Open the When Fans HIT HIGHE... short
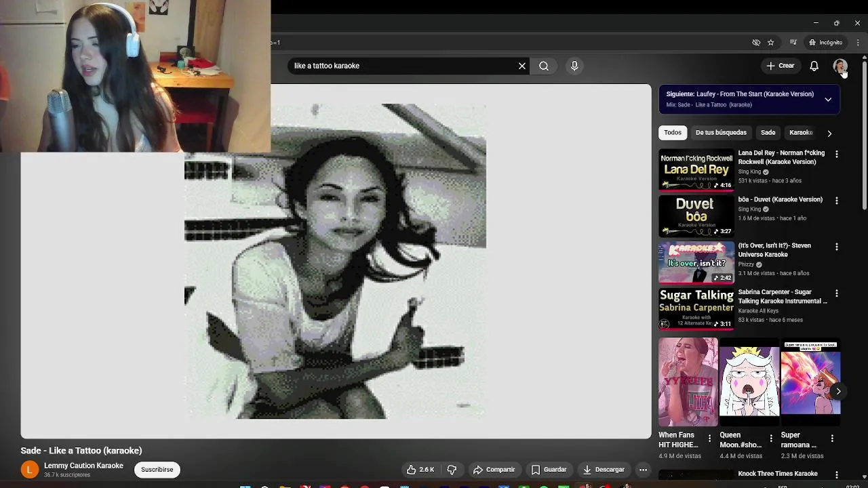 [x=688, y=382]
